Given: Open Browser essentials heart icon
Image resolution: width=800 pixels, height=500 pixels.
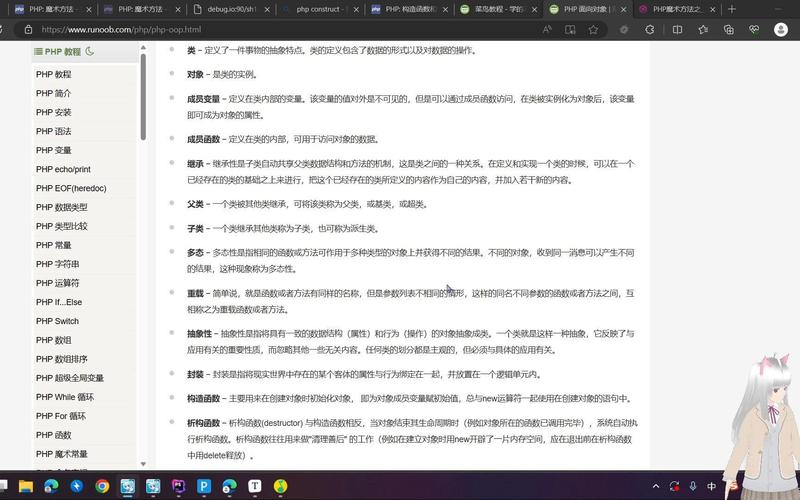Looking at the screenshot, I should tap(754, 30).
